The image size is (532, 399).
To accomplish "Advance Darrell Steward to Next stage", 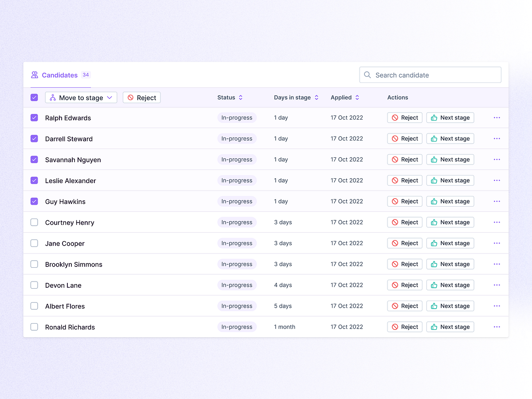I will [x=450, y=139].
